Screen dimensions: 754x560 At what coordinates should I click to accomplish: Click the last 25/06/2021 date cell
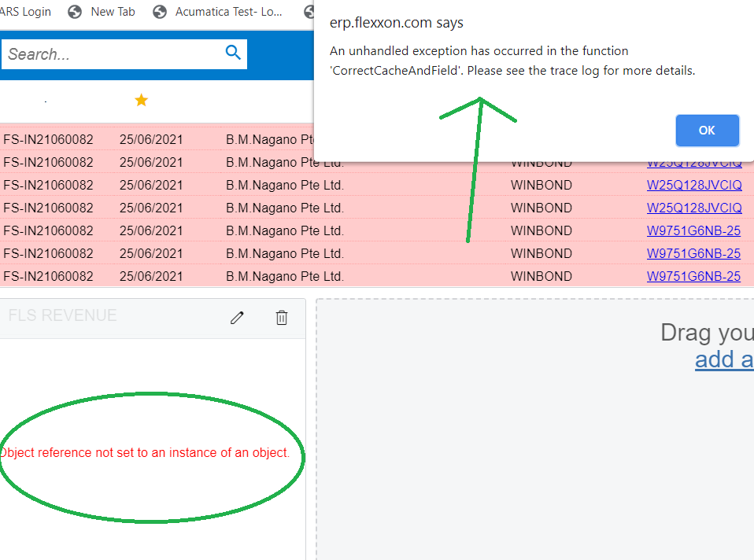151,276
